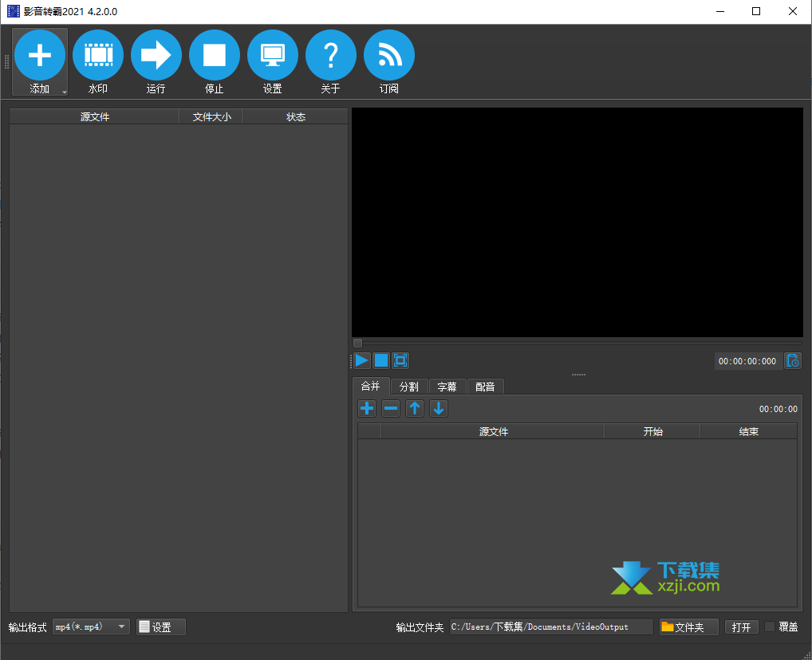The width and height of the screenshot is (812, 660).
Task: Open the 水印 watermark tool
Action: [98, 62]
